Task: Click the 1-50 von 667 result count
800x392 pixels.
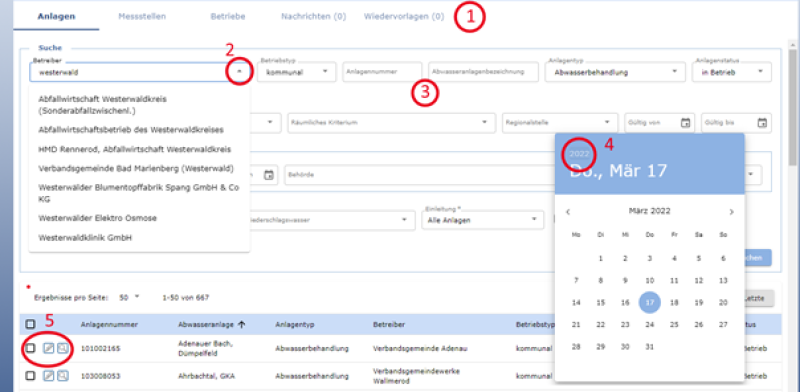Action: pyautogui.click(x=185, y=297)
